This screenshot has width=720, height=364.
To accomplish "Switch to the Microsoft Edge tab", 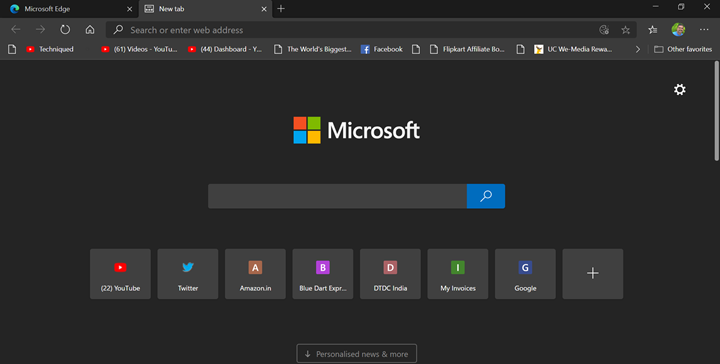I will pos(69,9).
